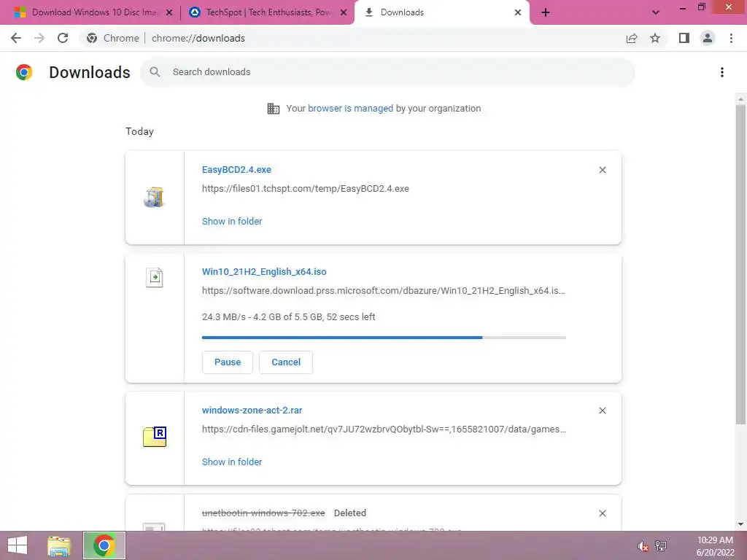Image resolution: width=747 pixels, height=560 pixels.
Task: Click the Today date heading
Action: point(139,131)
